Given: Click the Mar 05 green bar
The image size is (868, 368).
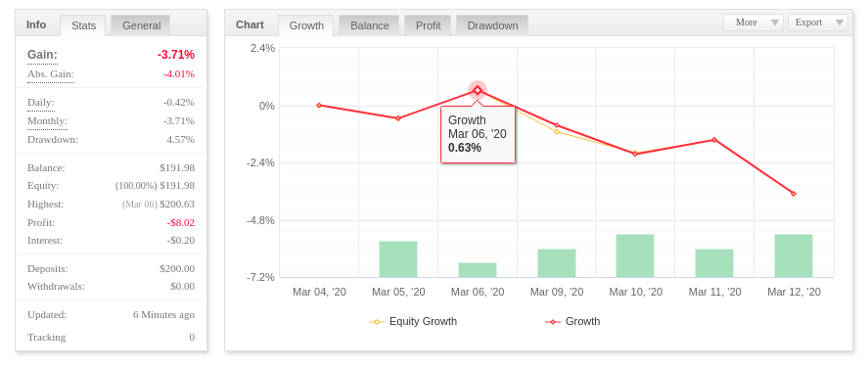Looking at the screenshot, I should tap(398, 259).
